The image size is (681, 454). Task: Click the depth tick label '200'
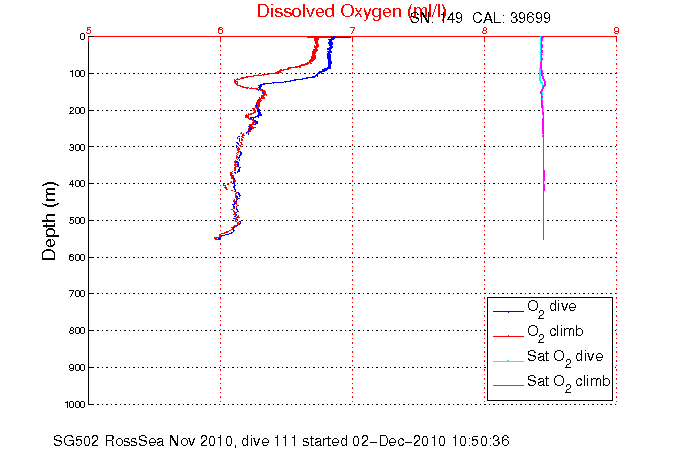(x=76, y=110)
